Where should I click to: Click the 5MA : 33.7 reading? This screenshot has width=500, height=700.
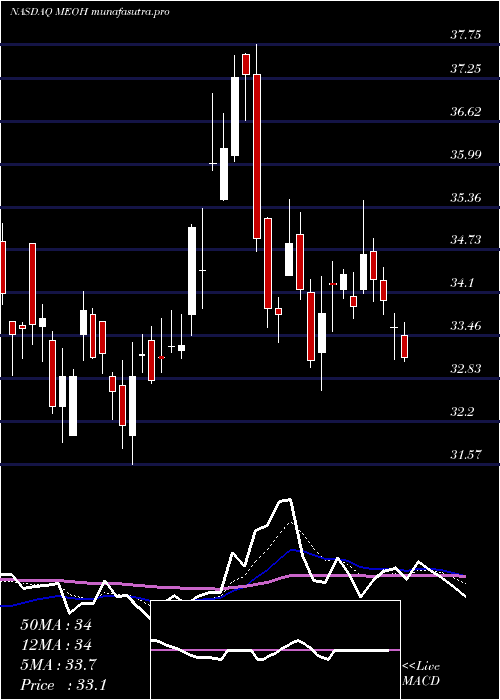pos(58,665)
